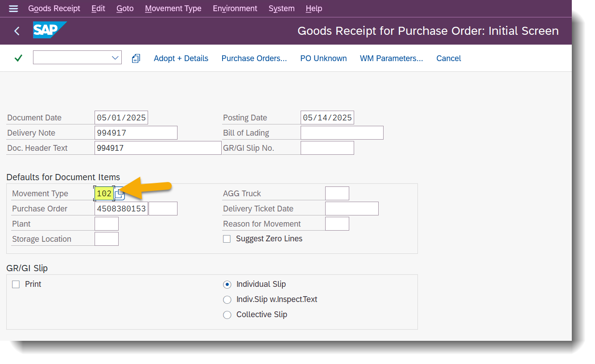Open the Edit menu
The height and width of the screenshot is (364, 595).
point(98,8)
